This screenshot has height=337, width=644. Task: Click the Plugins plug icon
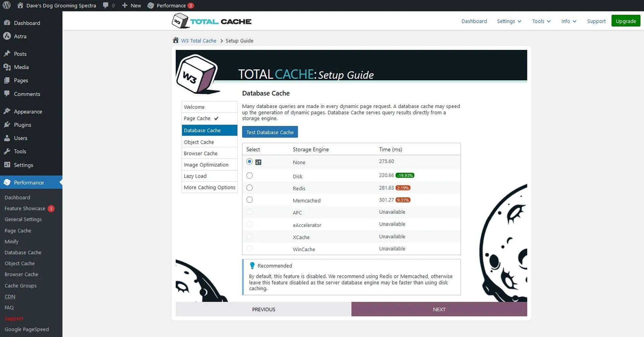coord(7,125)
